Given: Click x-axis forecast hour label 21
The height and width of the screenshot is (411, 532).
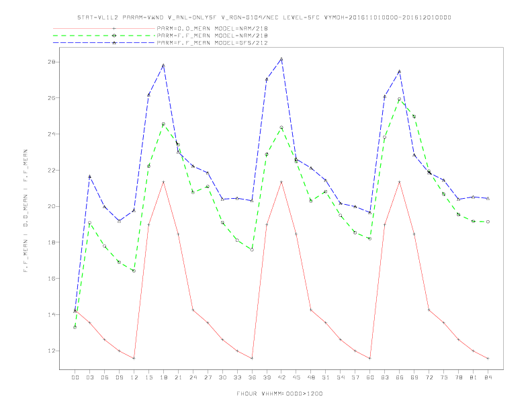Looking at the screenshot, I should [179, 377].
